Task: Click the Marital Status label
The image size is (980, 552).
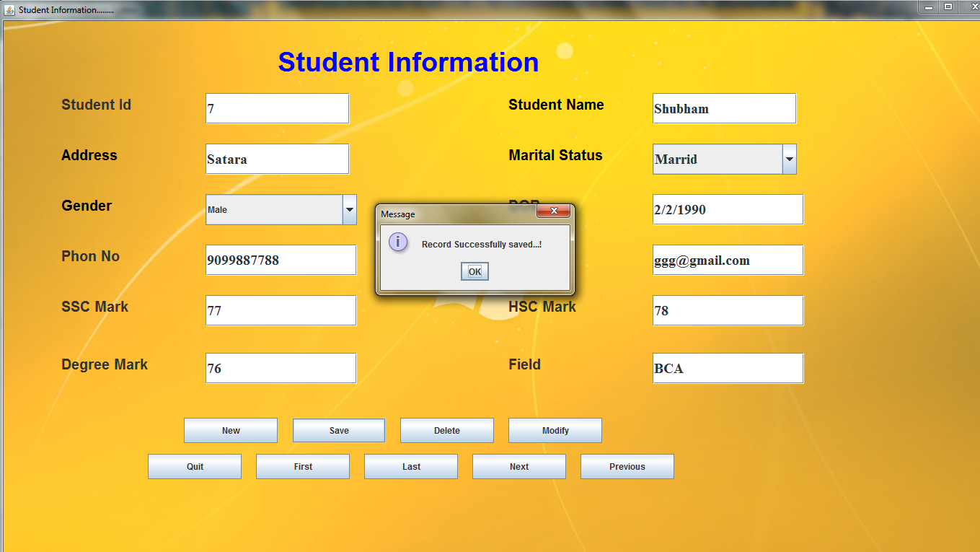Action: click(x=555, y=155)
